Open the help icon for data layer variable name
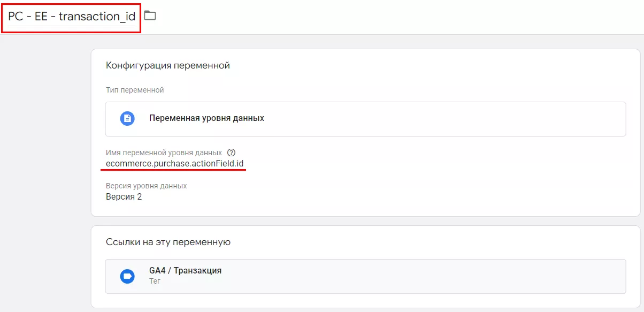This screenshot has height=312, width=644. [x=231, y=153]
